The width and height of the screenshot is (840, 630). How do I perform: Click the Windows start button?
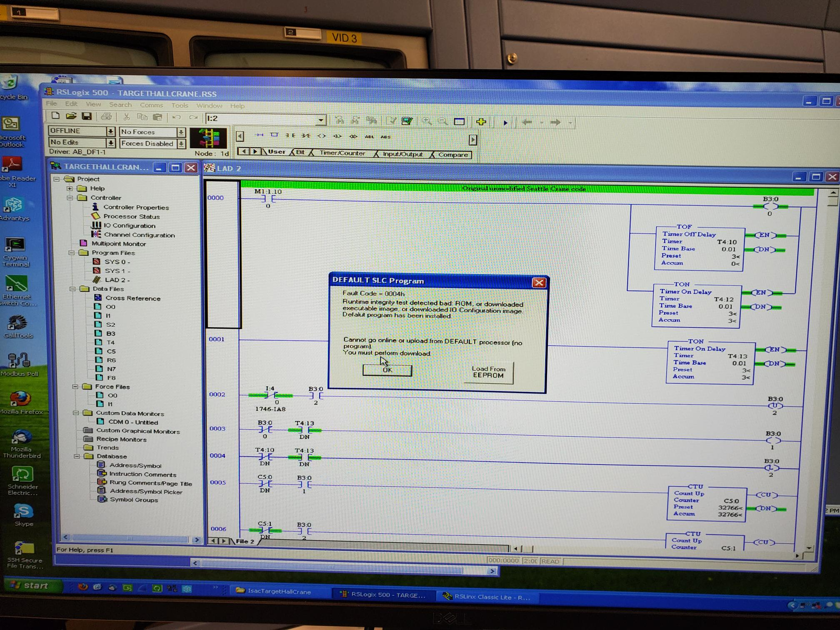pos(32,585)
